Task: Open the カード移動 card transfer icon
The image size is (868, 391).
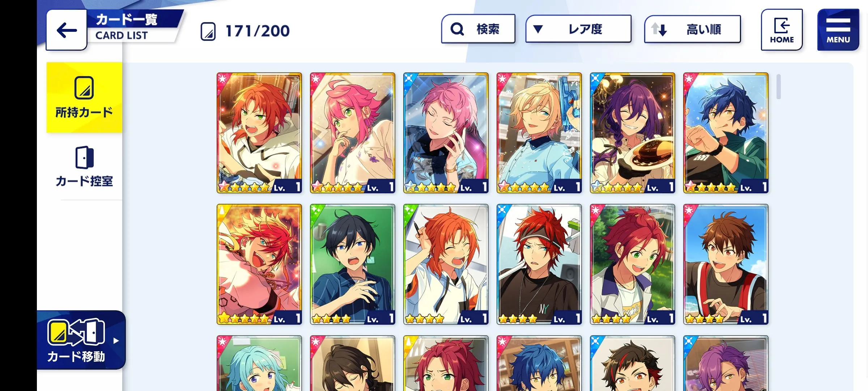Action: pos(76,332)
